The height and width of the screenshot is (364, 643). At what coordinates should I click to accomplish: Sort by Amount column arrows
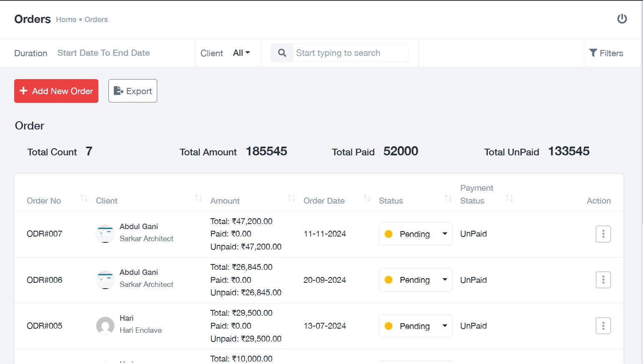291,198
